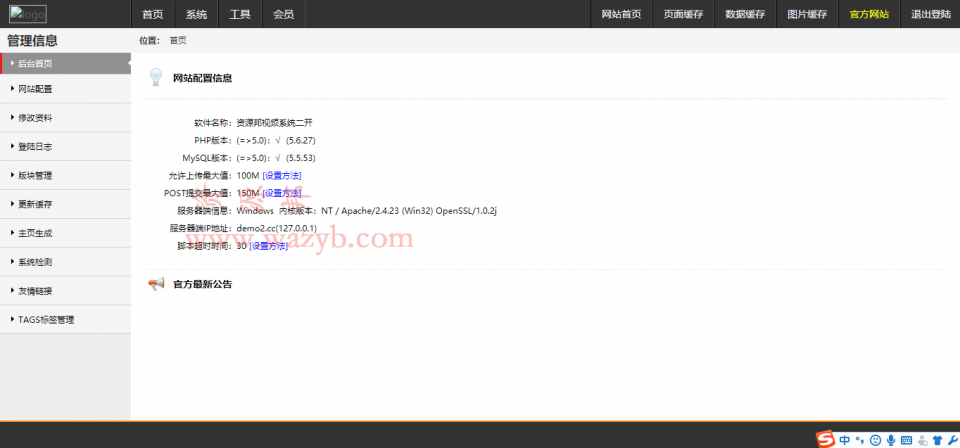Open the skin (t-shirt) icon in Sogou bar
Screen dimensions: 960x448
click(938, 439)
